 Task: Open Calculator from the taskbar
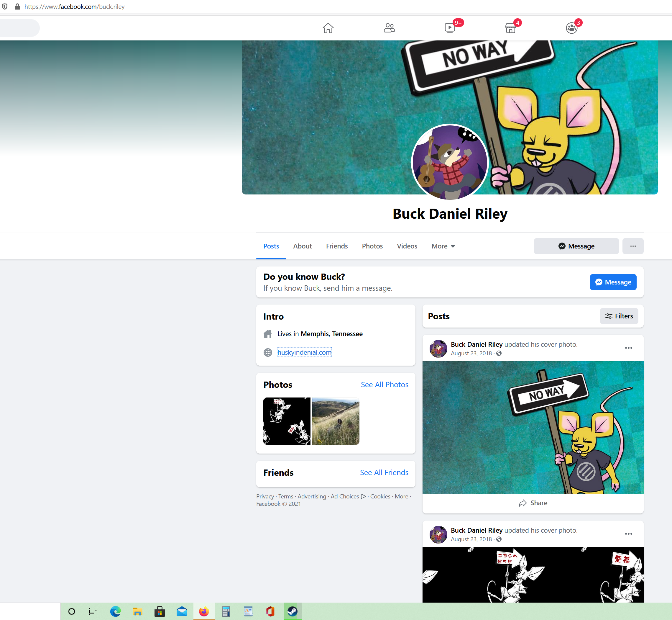tap(226, 611)
